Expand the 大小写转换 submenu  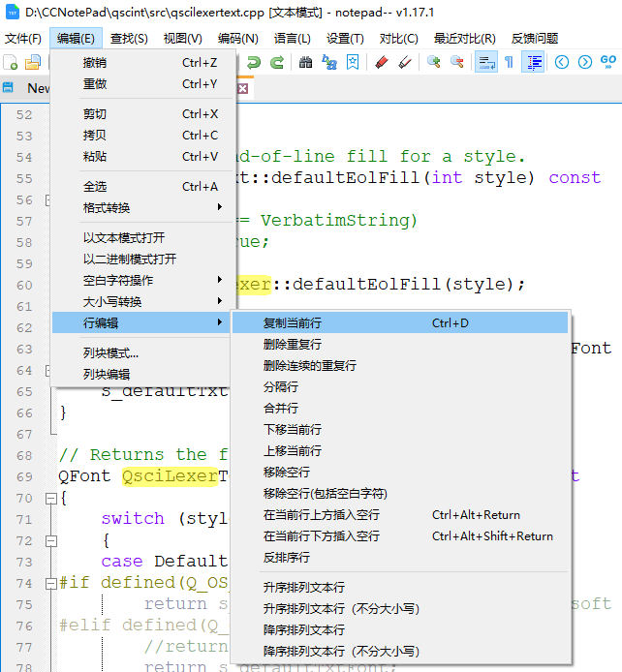(143, 302)
